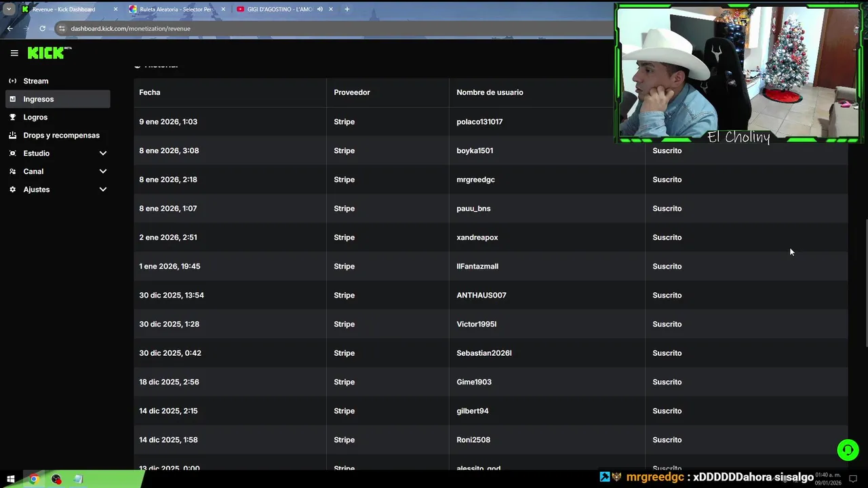
Task: Click the Ingresos sidebar icon
Action: pos(12,99)
